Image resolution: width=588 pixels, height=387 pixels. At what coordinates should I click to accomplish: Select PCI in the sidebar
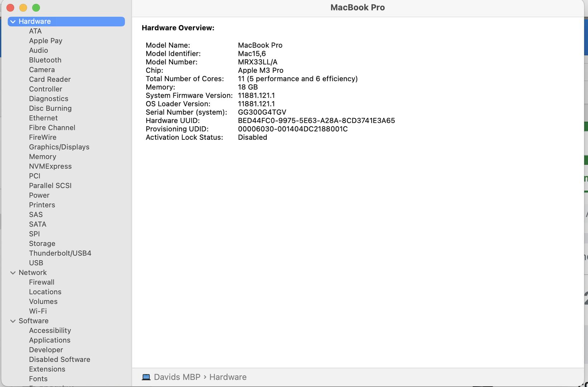[x=35, y=176]
